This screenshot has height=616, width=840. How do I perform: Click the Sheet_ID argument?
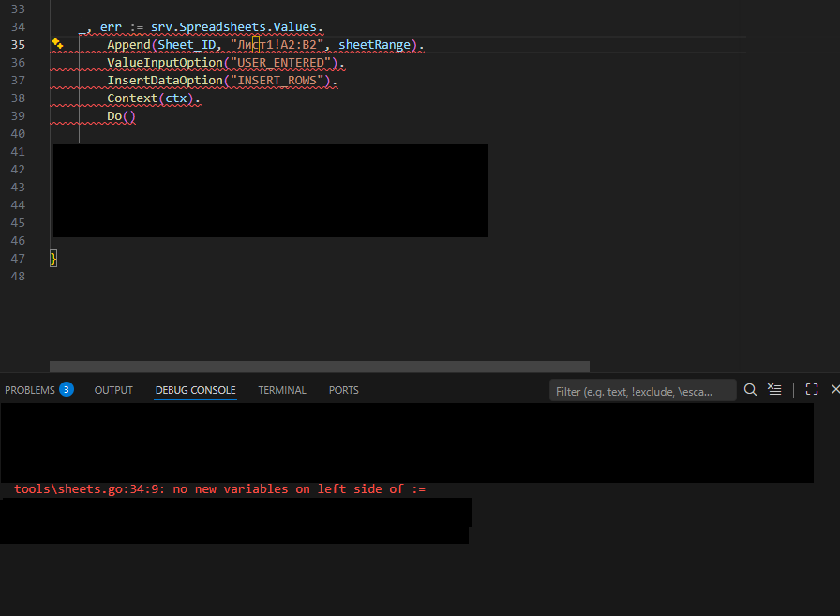(x=187, y=45)
